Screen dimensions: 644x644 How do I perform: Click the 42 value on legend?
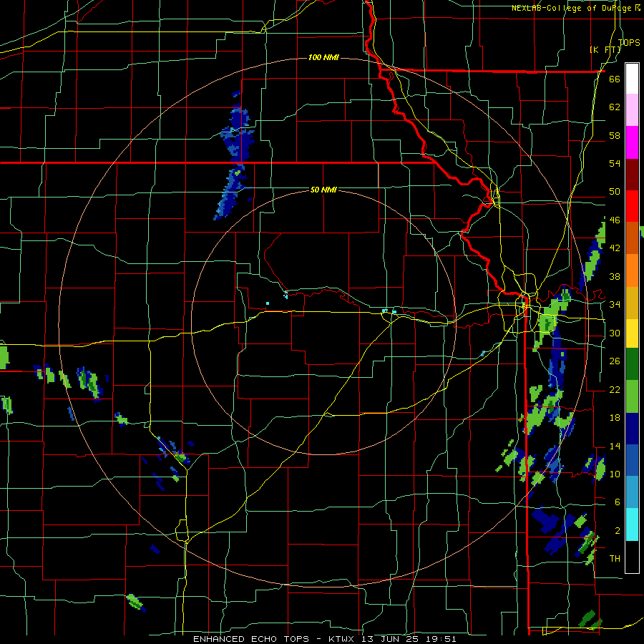coord(615,248)
